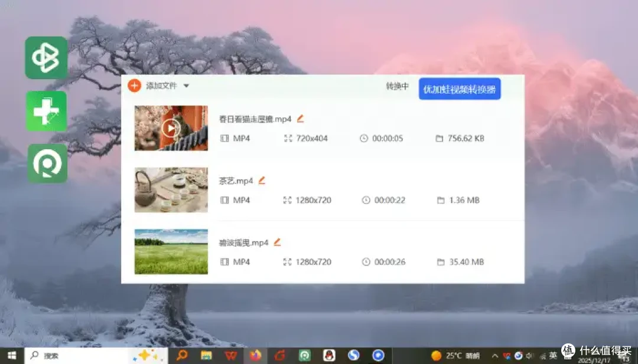Viewport: 638px width, 364px height.
Task: Click the format film icon of 碧波摇曳.mp4
Action: pos(224,261)
